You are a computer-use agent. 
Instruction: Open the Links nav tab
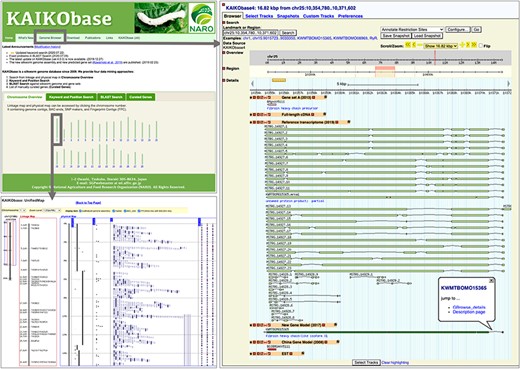click(109, 38)
